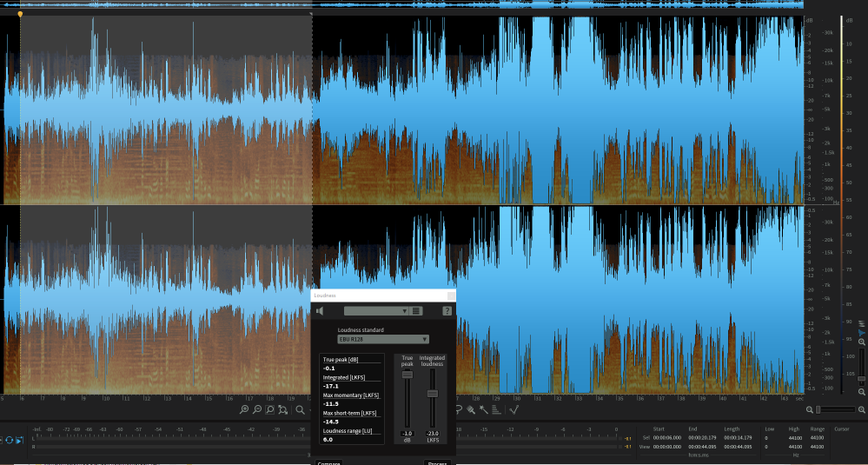Viewport: 868px width, 465px height.
Task: Click the play selection button
Action: [x=19, y=440]
